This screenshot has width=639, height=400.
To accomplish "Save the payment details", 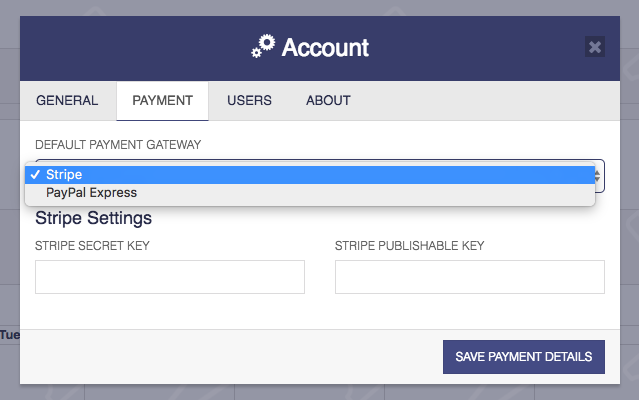I will pyautogui.click(x=524, y=356).
